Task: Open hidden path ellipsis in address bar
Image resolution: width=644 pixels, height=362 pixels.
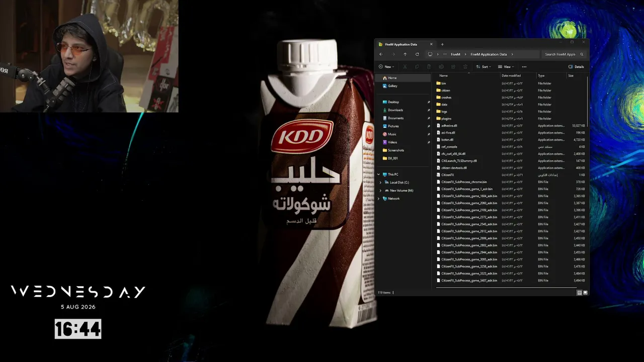Action: 445,54
